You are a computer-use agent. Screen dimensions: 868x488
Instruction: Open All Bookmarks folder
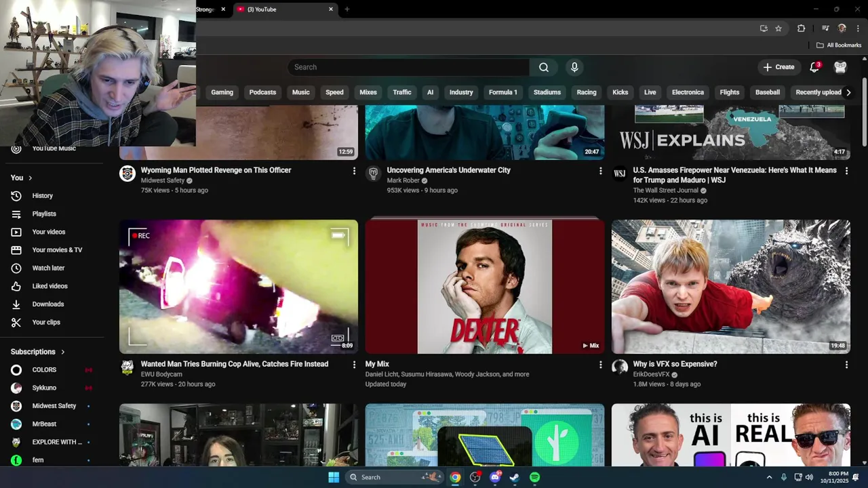[x=839, y=45]
